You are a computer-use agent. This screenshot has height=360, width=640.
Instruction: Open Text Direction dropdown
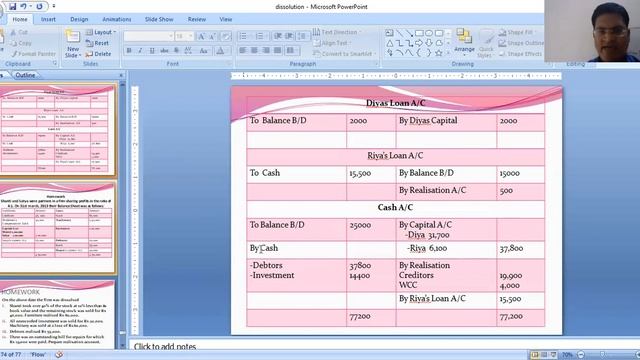(338, 32)
